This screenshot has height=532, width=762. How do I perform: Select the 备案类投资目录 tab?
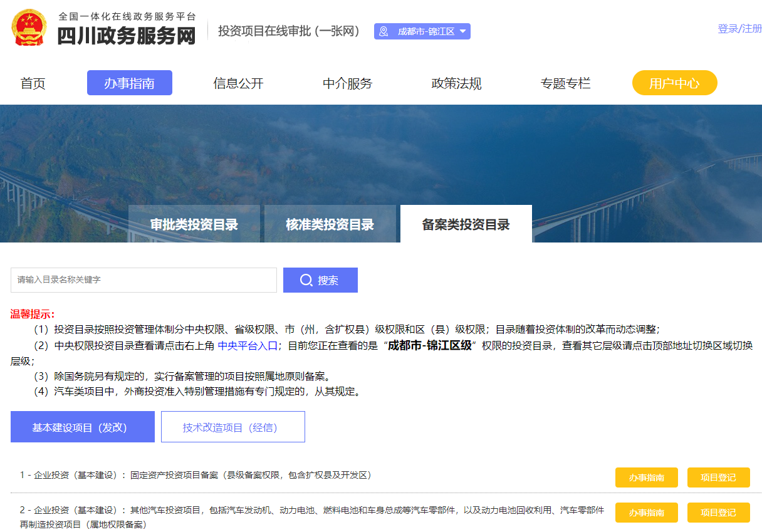point(466,224)
